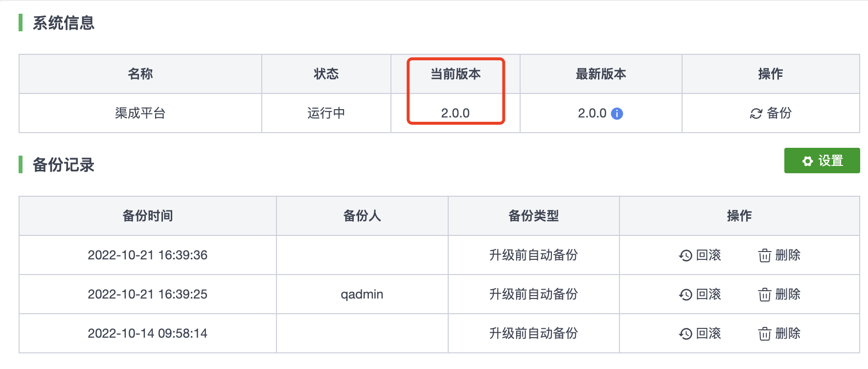Select the qadmin backup person cell
The image size is (868, 369).
coord(362,294)
